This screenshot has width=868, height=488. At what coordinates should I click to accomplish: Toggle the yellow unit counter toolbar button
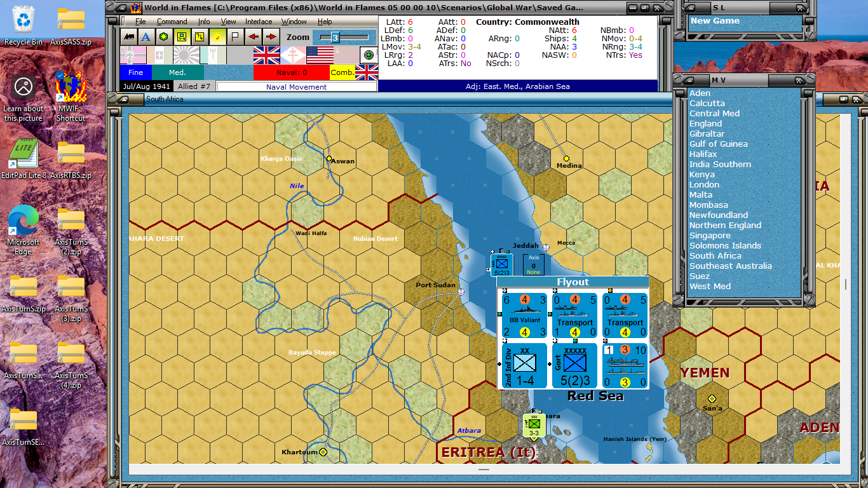182,37
